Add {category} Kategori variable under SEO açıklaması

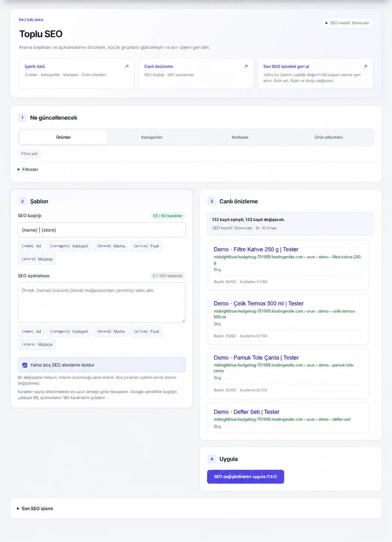point(69,332)
